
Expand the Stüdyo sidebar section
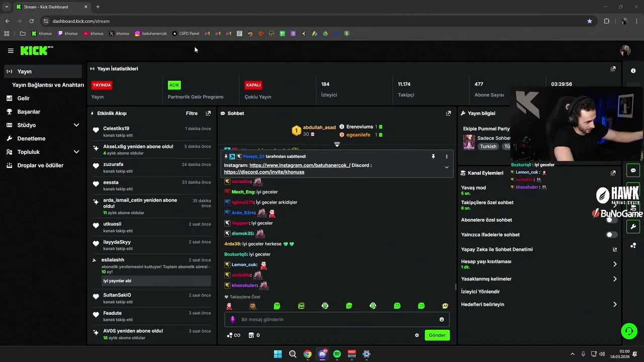pyautogui.click(x=76, y=125)
